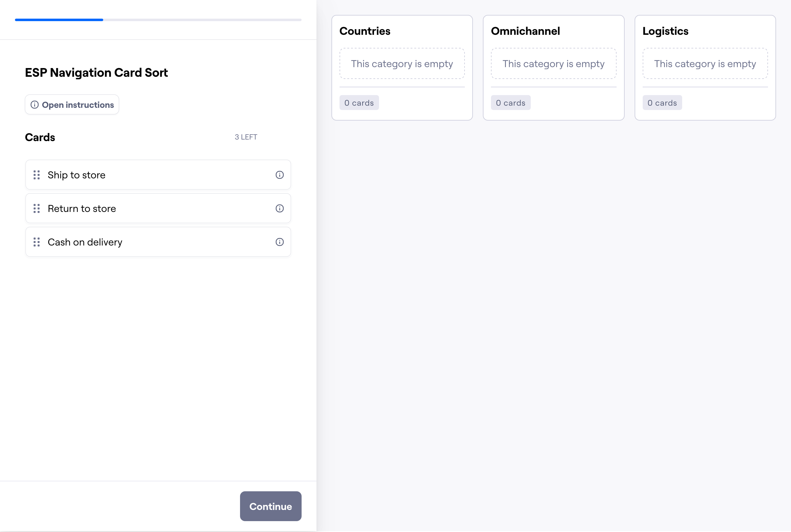Click the info icon on Cash on delivery card
Screen dimensions: 791x532
coord(280,242)
